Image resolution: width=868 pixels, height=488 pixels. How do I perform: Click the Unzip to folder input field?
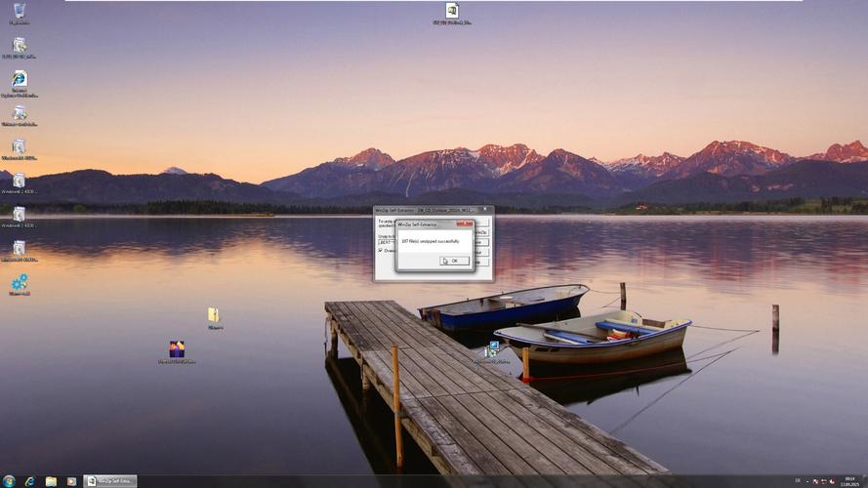[x=387, y=242]
